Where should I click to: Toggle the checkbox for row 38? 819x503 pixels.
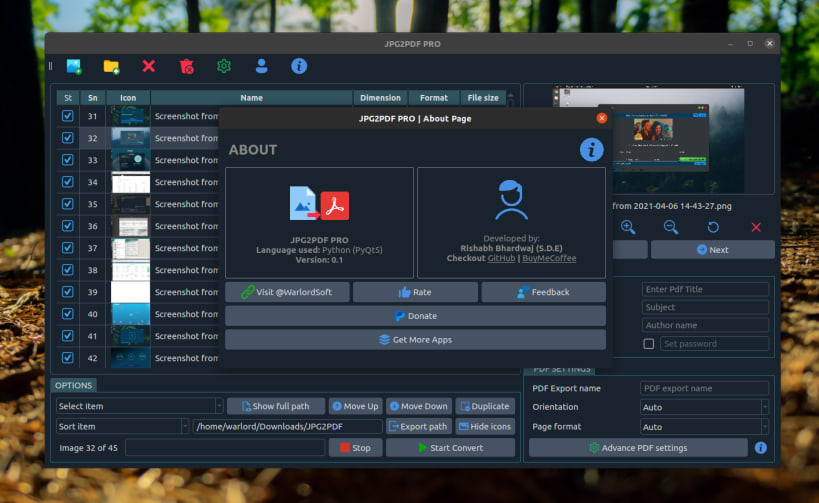click(67, 270)
